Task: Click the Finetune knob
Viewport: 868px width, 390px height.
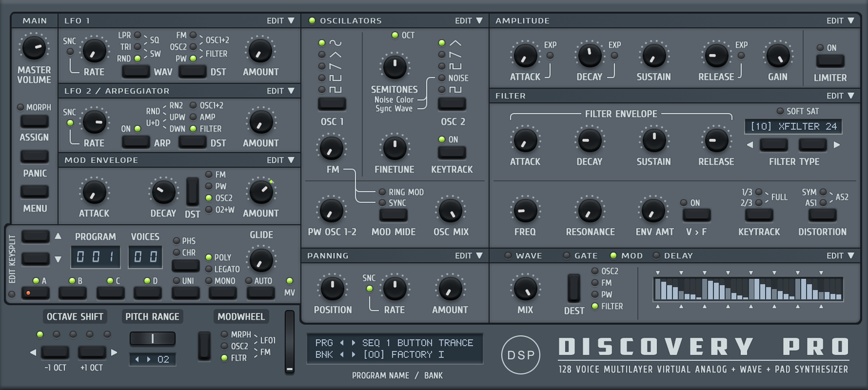Action: pyautogui.click(x=394, y=147)
